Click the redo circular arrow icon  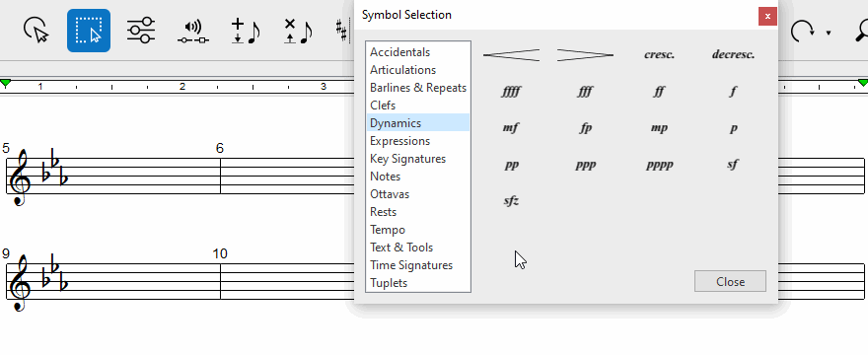click(802, 31)
